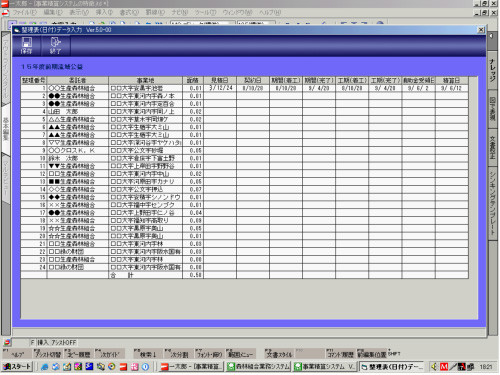This screenshot has width=500, height=375.
Task: Switch to 森林組合業務システム taskbar window
Action: 258,367
